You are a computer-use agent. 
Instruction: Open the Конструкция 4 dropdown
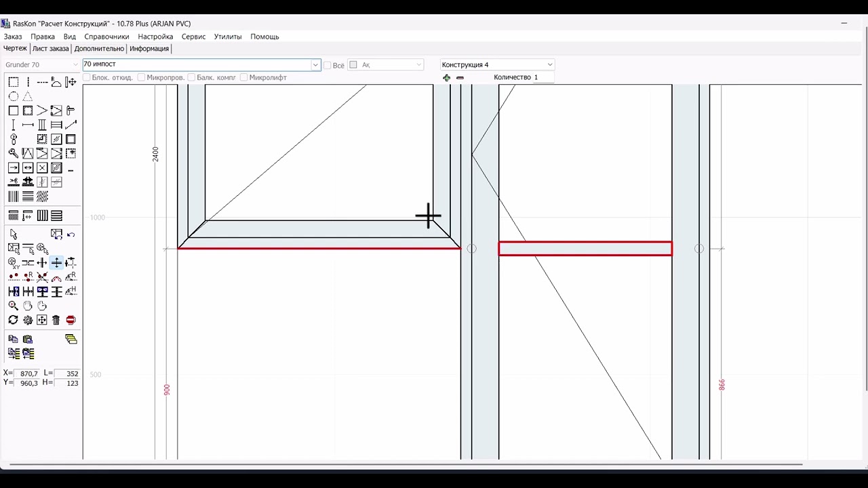[497, 64]
